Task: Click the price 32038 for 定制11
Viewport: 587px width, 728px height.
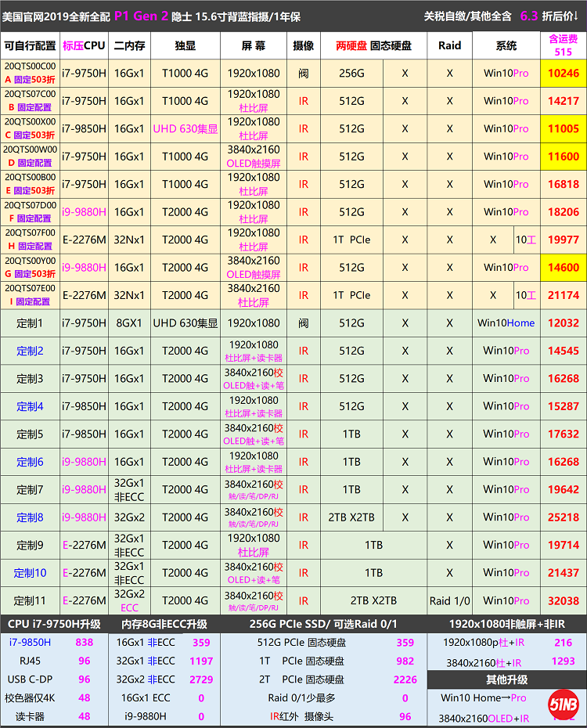Action: point(563,601)
